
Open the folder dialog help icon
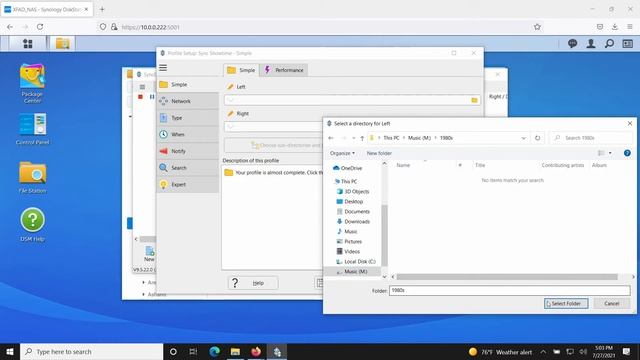click(x=627, y=153)
